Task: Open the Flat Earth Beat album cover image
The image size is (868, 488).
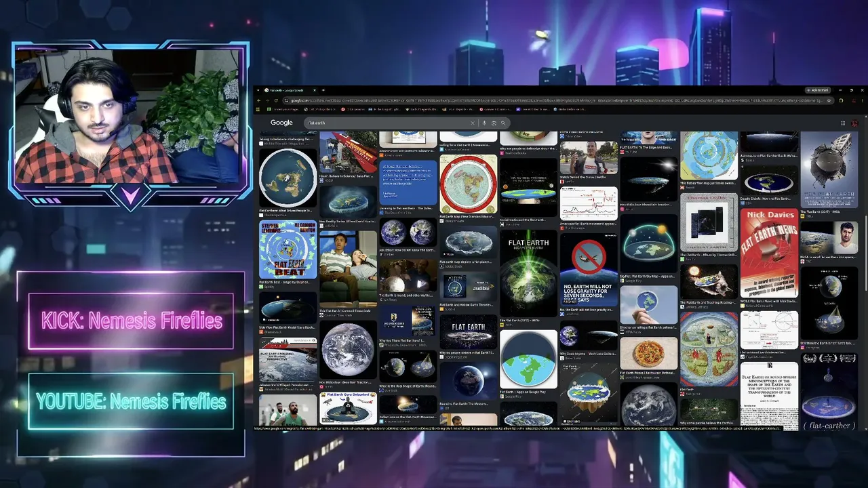Action: (288, 249)
